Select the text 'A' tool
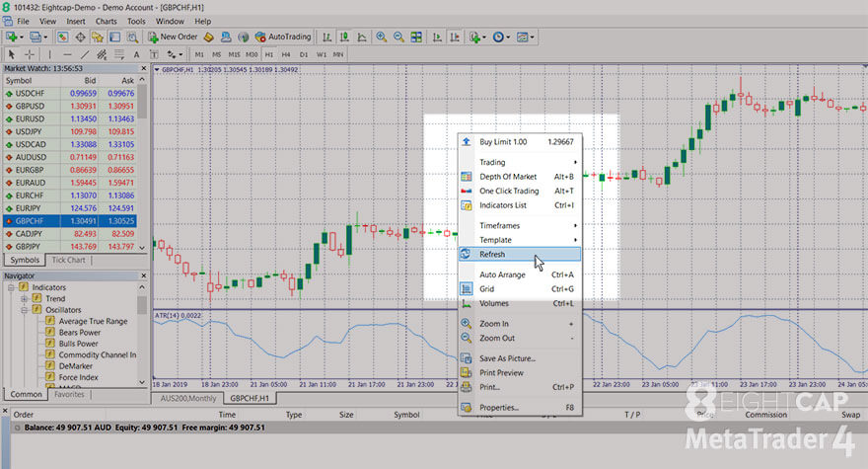This screenshot has width=868, height=469. click(136, 54)
